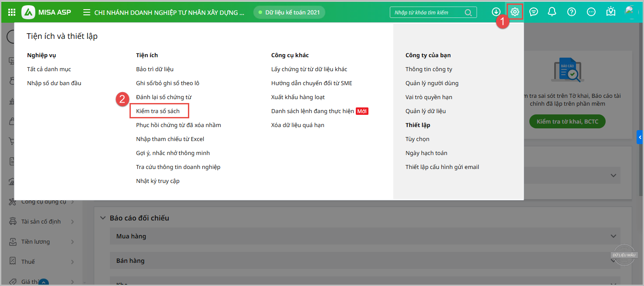
Task: Open Thông tin công ty
Action: pos(429,69)
